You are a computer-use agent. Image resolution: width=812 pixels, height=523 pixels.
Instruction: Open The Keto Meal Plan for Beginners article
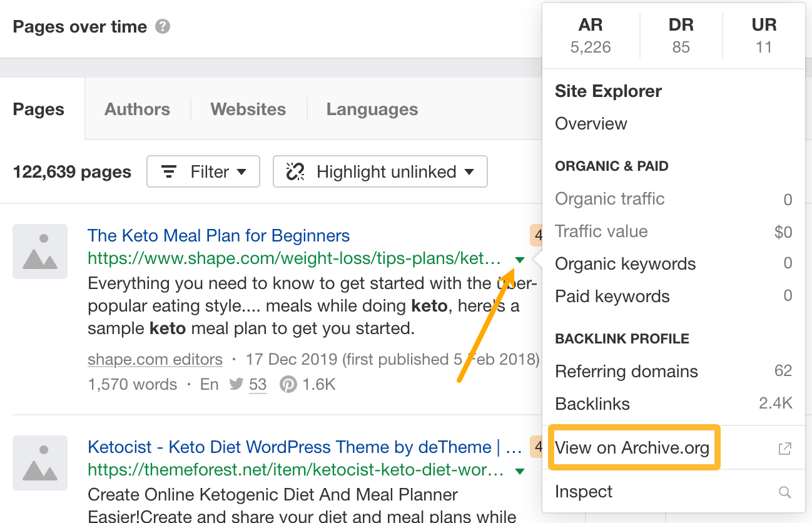click(x=218, y=235)
